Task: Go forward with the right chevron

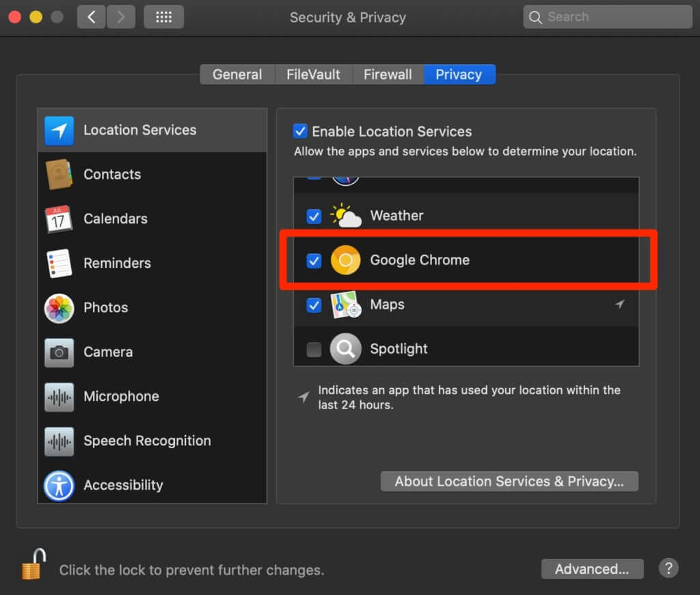Action: tap(120, 17)
